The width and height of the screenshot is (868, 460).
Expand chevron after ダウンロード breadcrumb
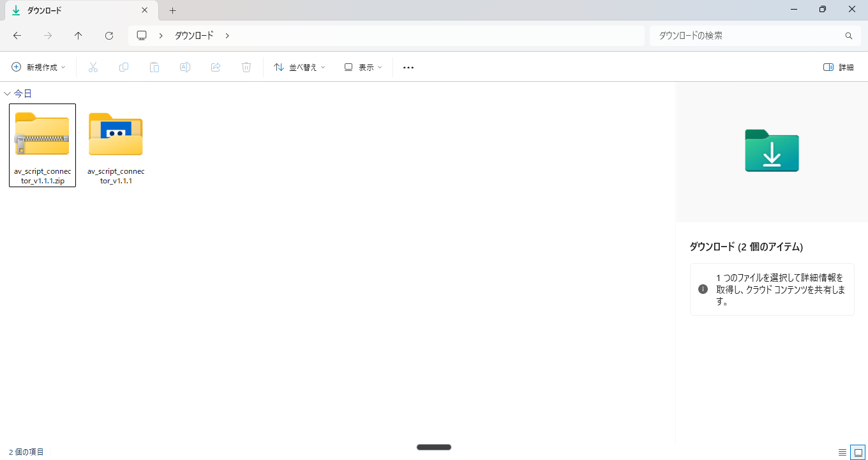coord(227,36)
